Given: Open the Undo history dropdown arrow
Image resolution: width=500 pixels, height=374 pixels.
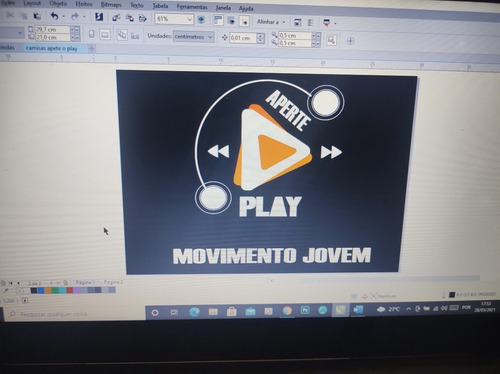Looking at the screenshot, I should point(63,16).
